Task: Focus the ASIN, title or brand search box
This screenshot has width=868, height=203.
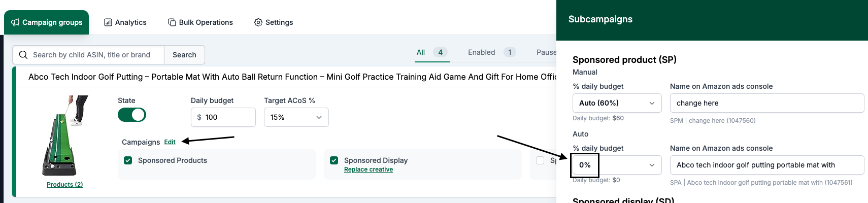Action: [94, 55]
